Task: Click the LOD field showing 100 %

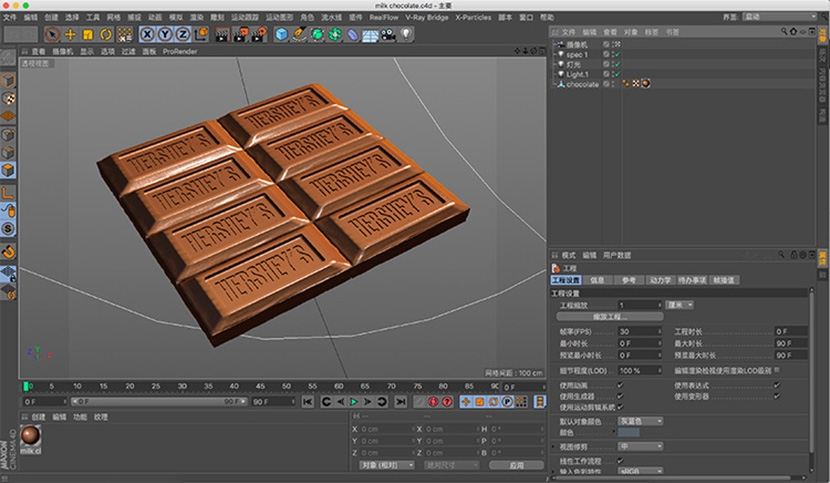Action: coord(640,371)
